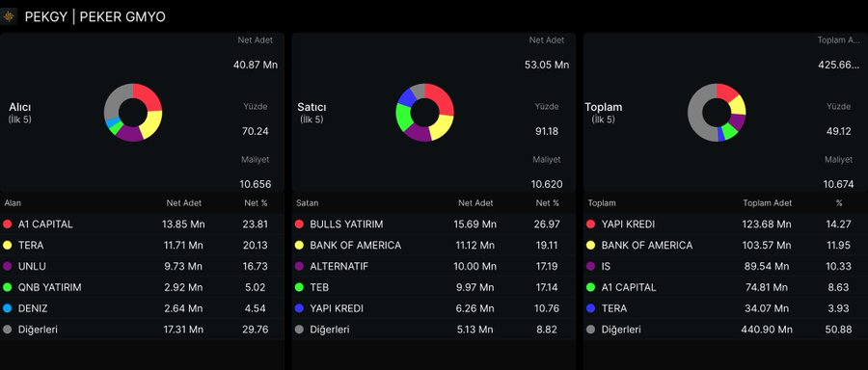Click the UNLU buyer row

pyautogui.click(x=143, y=267)
